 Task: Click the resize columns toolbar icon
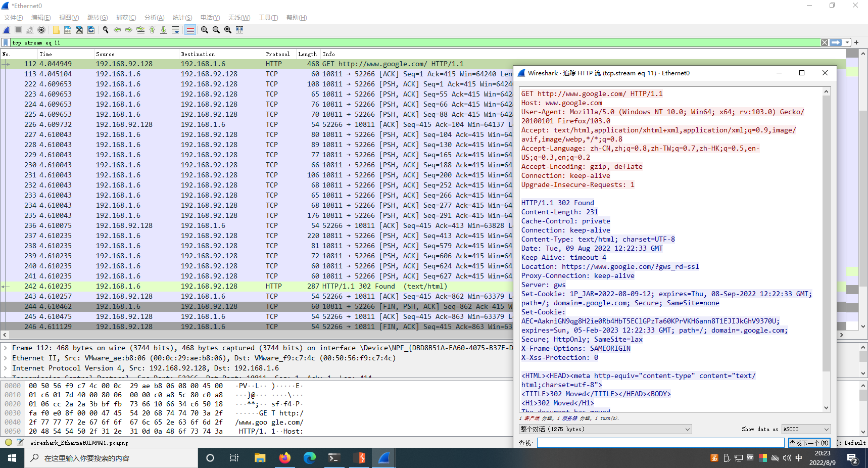coord(239,30)
